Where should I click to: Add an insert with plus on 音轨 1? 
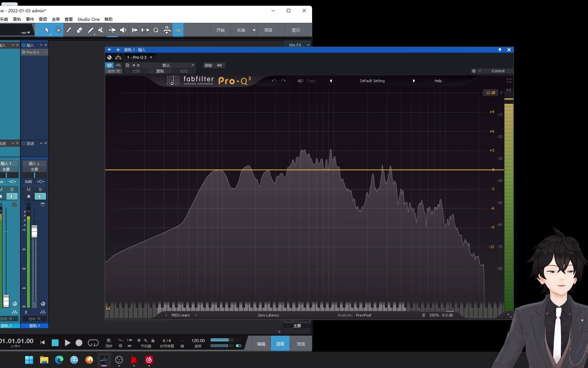click(46, 45)
